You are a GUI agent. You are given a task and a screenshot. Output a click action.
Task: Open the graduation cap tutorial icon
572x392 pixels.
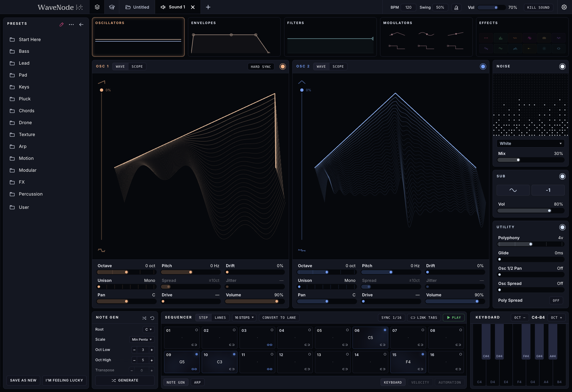tap(112, 7)
